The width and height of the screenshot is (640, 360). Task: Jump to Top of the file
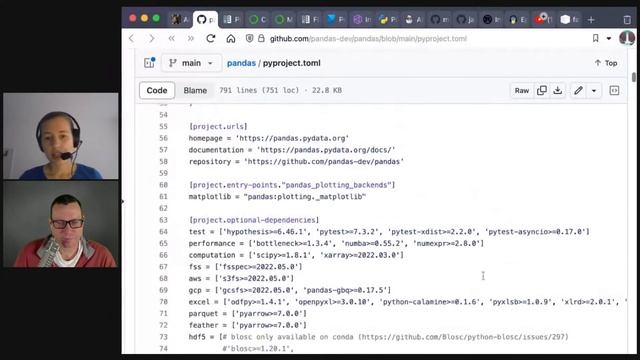[606, 63]
